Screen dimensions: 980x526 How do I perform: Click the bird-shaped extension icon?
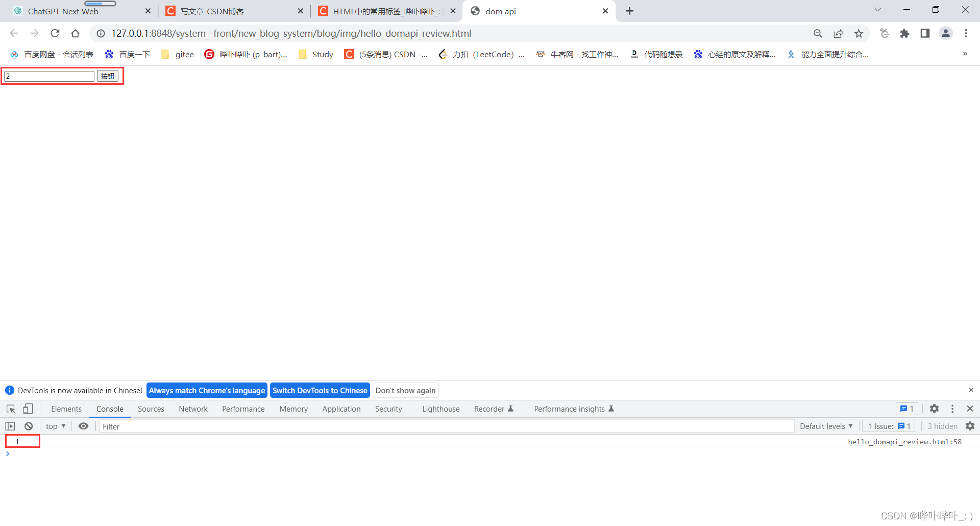click(x=885, y=33)
